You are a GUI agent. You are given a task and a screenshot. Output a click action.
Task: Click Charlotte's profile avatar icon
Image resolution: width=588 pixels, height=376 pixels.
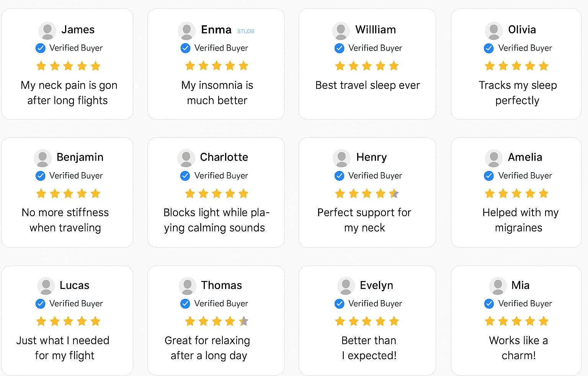186,158
